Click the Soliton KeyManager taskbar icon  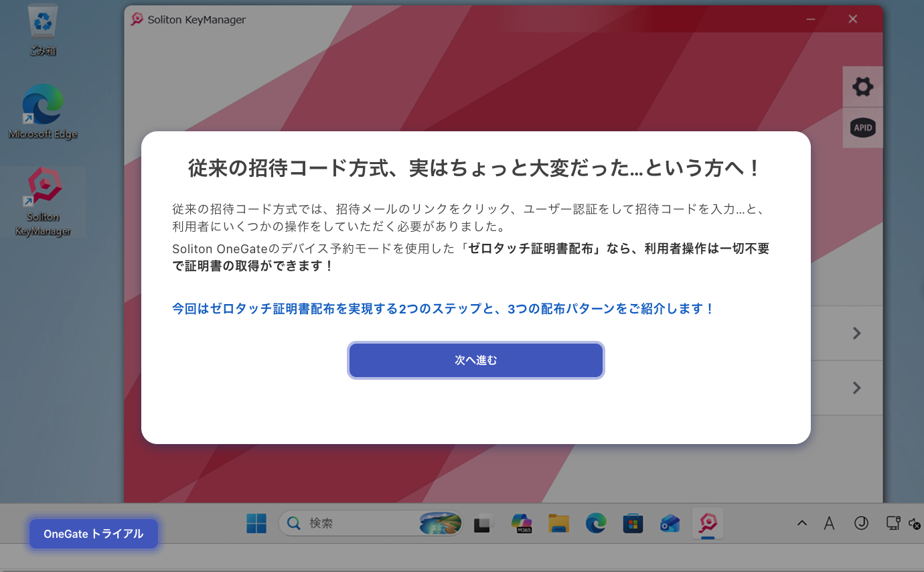point(708,523)
